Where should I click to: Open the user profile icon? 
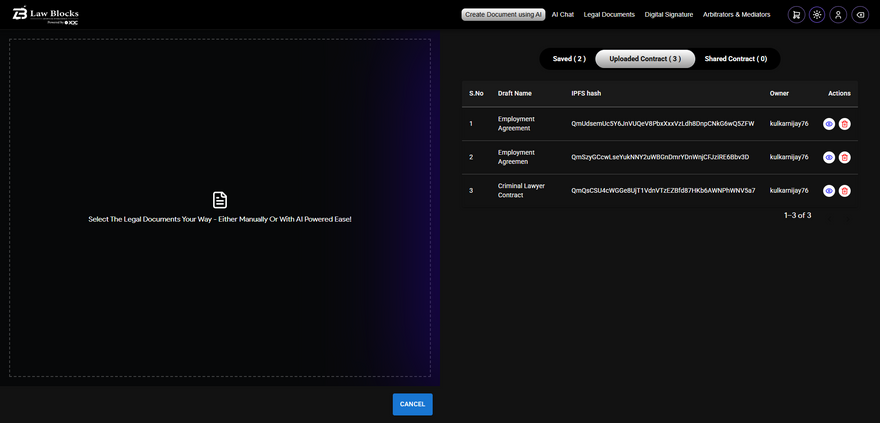click(x=838, y=15)
